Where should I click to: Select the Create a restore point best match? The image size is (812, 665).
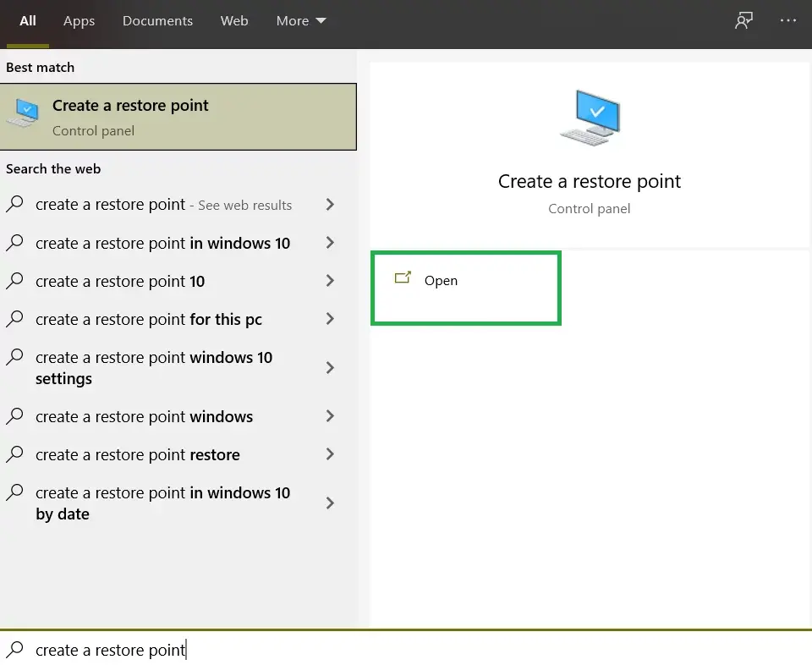[x=178, y=117]
